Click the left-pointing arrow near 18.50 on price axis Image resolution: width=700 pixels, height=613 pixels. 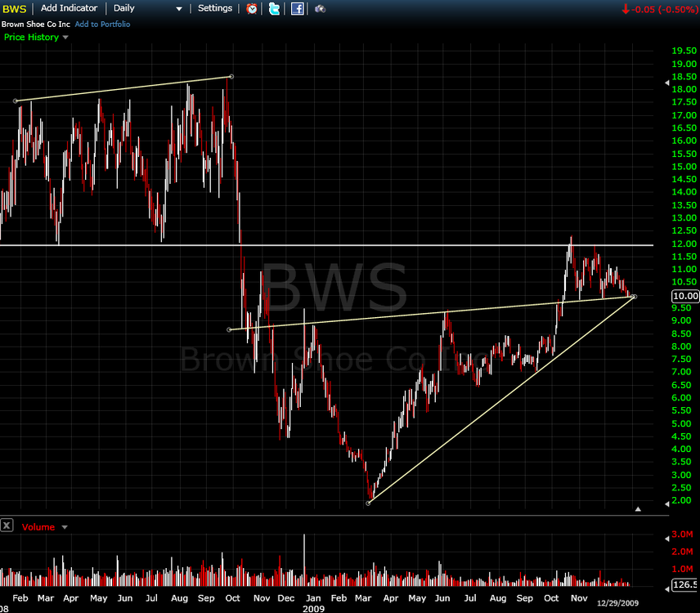(x=667, y=83)
